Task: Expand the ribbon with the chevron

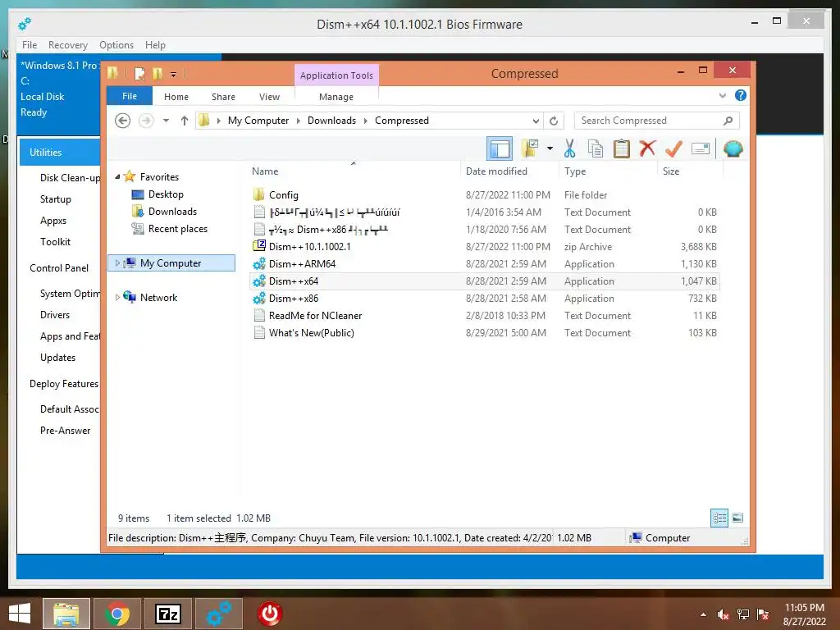Action: 722,96
